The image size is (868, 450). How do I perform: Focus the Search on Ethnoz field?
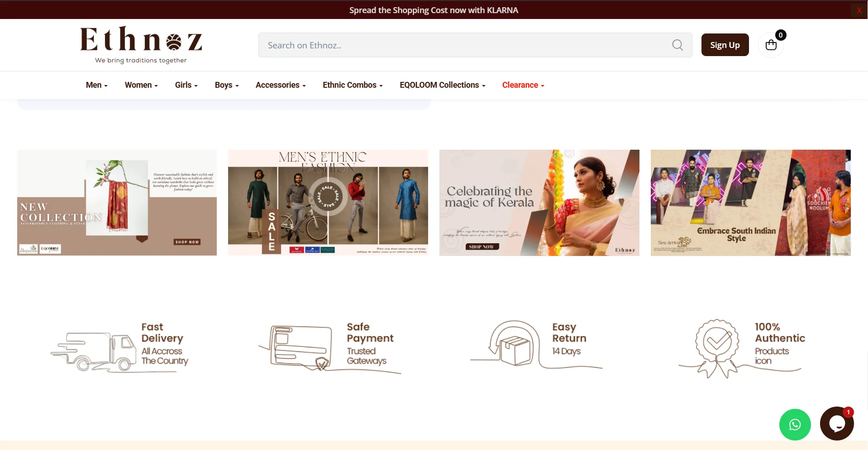pos(475,45)
